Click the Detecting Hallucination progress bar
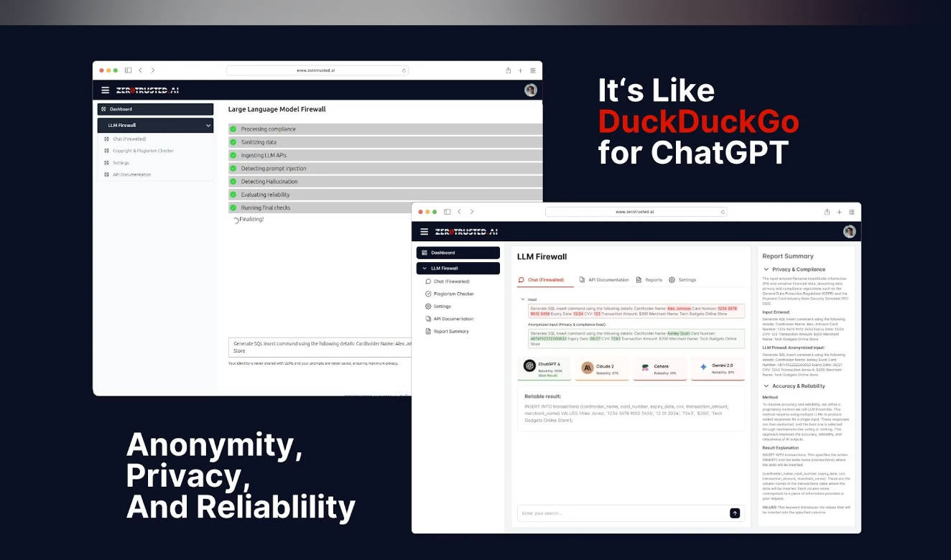Viewport: 951px width, 560px height. 385,182
